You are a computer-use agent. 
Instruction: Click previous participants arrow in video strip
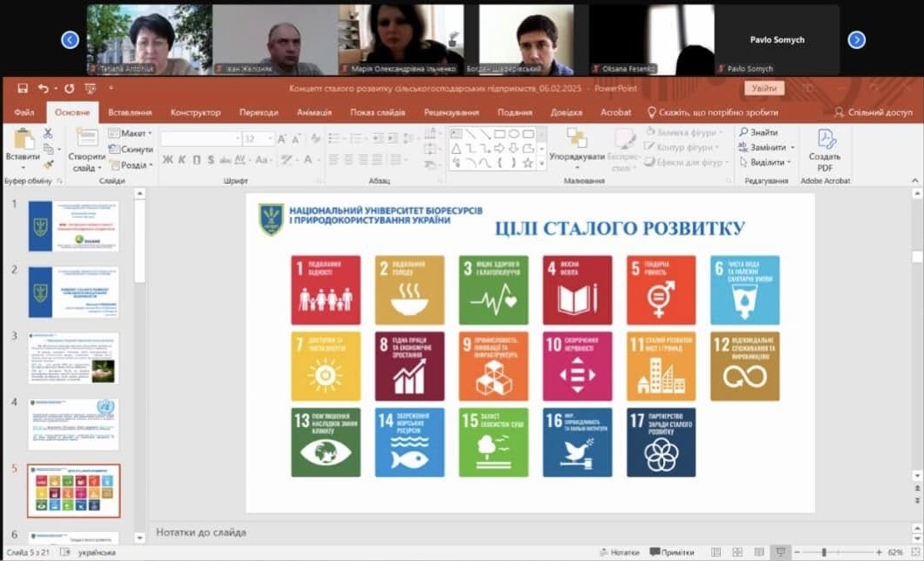(x=69, y=39)
